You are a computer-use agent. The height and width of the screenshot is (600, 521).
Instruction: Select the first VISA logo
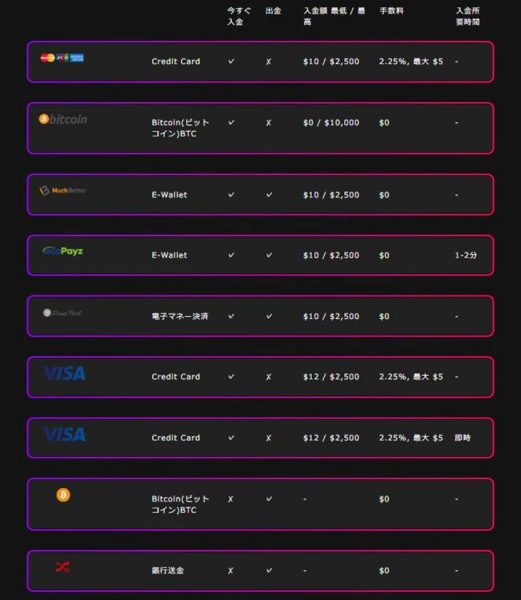click(x=64, y=373)
